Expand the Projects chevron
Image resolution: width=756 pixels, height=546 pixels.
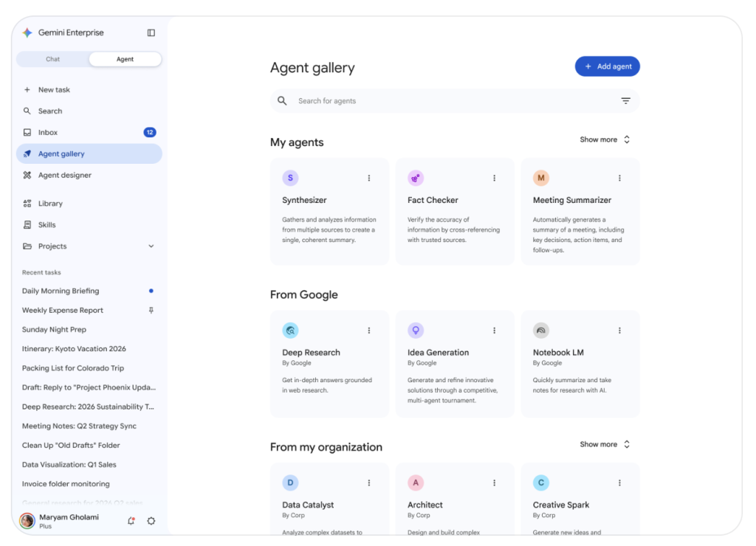point(151,246)
